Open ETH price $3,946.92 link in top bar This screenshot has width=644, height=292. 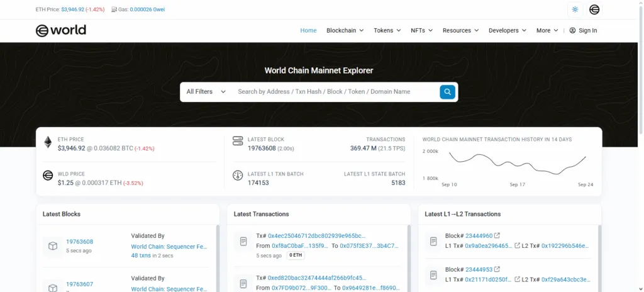(73, 9)
